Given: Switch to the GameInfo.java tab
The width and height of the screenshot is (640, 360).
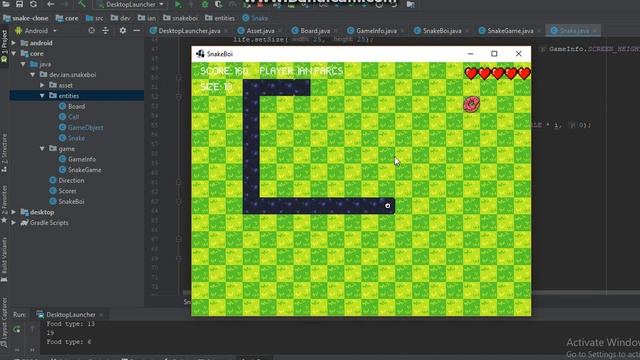Looking at the screenshot, I should point(376,31).
